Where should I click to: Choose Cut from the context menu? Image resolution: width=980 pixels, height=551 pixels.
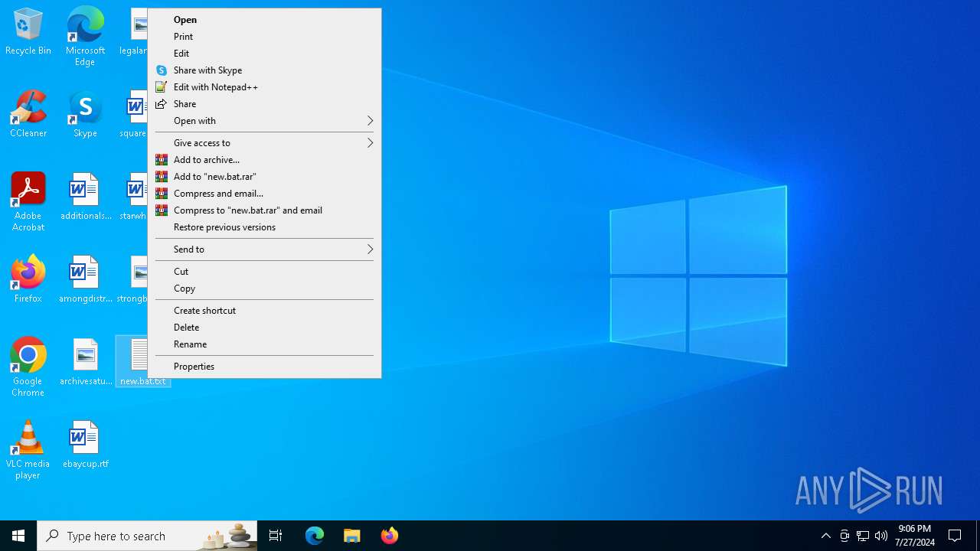[x=264, y=272]
